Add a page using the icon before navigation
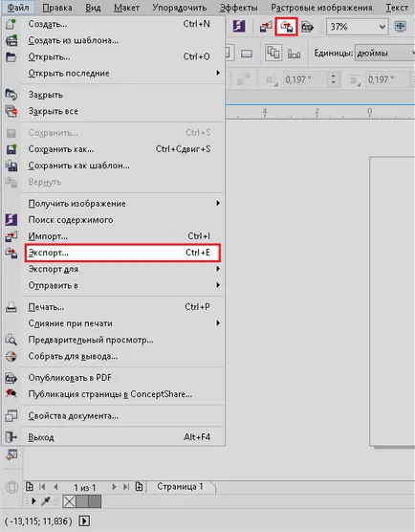This screenshot has width=415, height=532. tap(30, 487)
